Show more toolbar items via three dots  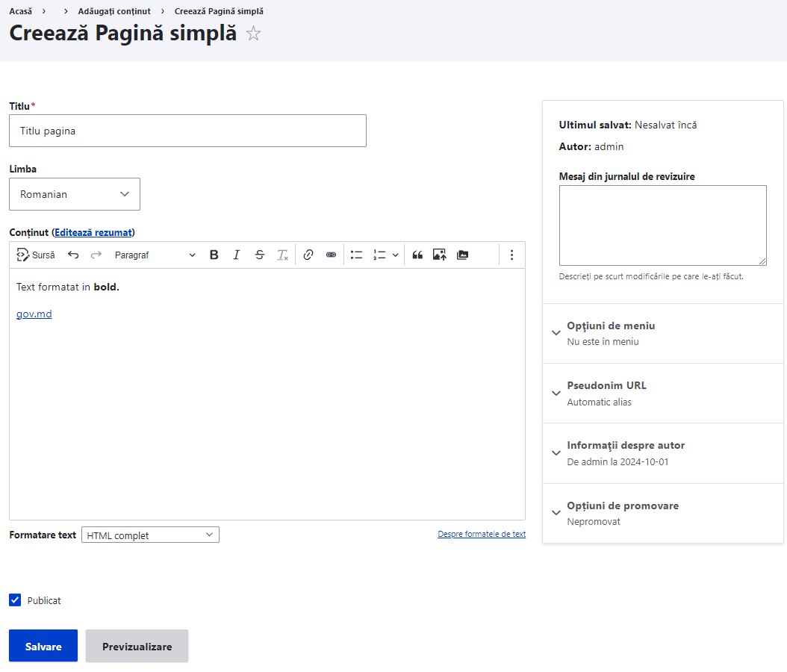511,255
